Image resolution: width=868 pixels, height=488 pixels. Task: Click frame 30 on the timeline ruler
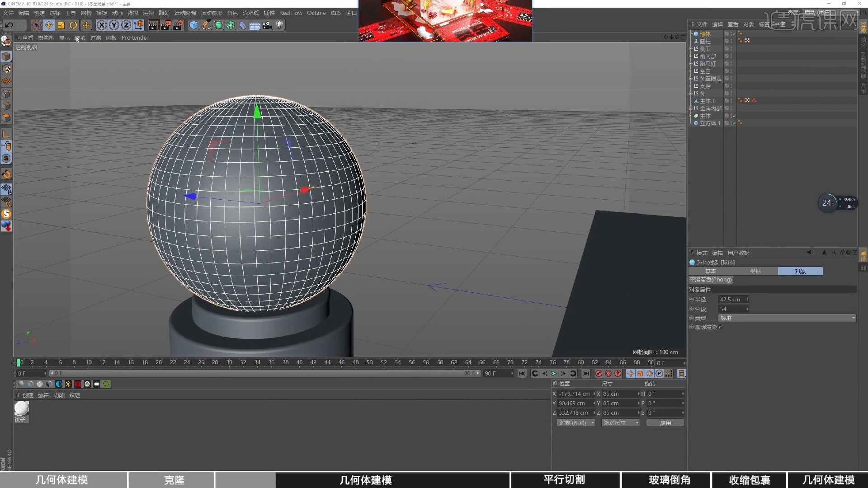(x=229, y=362)
